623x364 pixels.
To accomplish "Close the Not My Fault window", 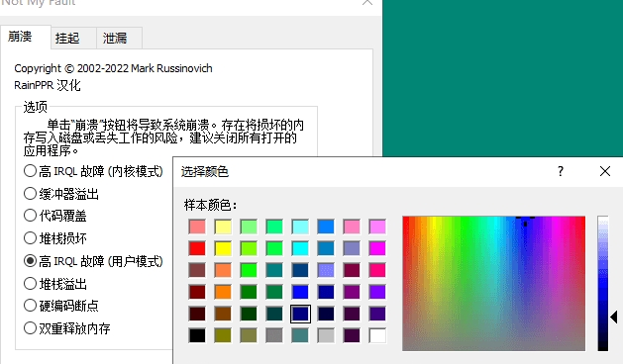I will (367, 2).
